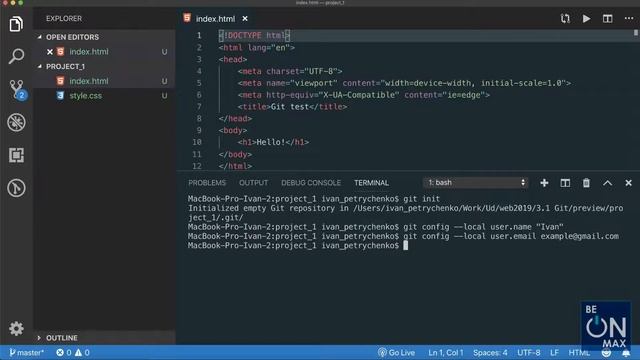Open notifications bell in status bar

[x=626, y=353]
